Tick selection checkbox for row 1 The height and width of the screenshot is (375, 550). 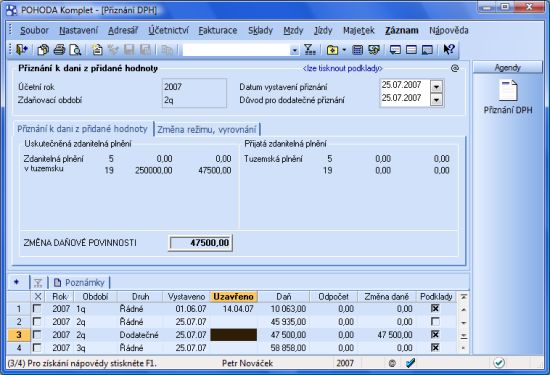36,309
